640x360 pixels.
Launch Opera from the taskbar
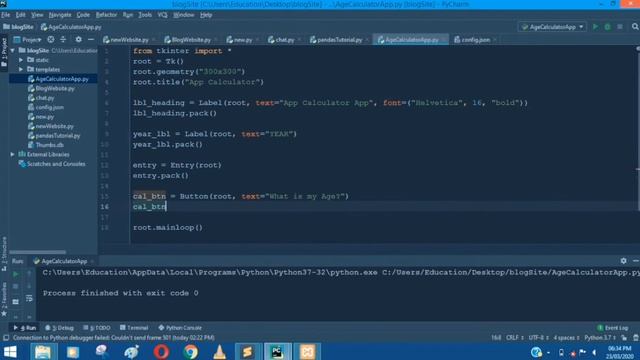pos(161,352)
